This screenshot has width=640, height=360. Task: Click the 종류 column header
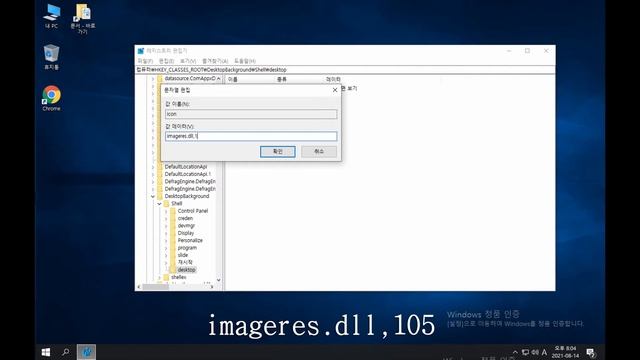click(x=299, y=79)
